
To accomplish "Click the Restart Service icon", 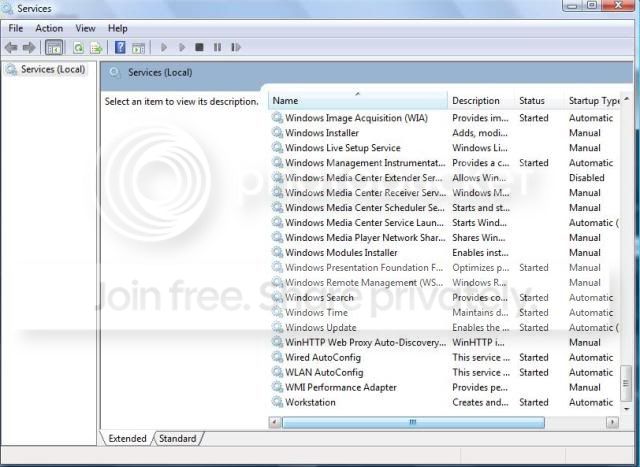I will click(x=236, y=47).
